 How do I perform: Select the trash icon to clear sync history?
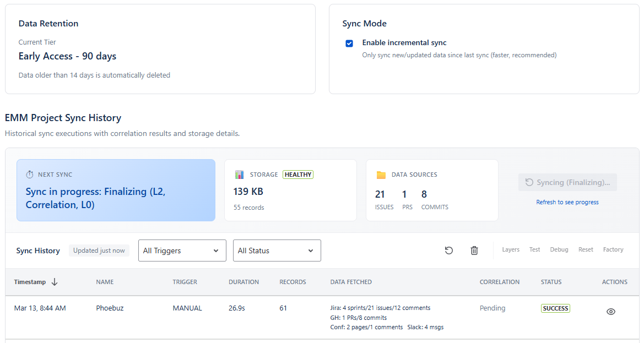point(474,250)
